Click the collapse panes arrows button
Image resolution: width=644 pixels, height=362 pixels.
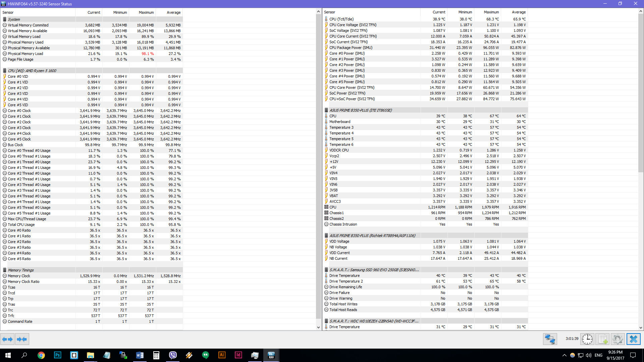pos(22,339)
